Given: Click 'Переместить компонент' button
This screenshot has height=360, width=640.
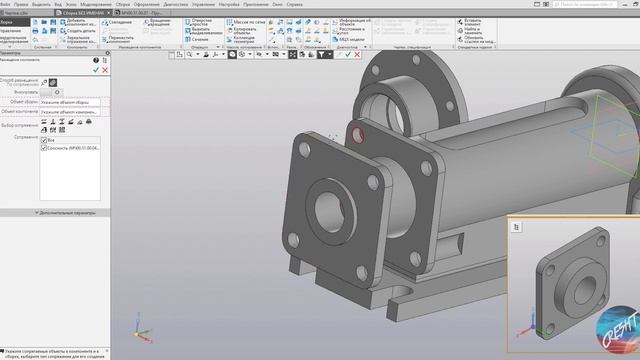Looking at the screenshot, I should (x=118, y=40).
